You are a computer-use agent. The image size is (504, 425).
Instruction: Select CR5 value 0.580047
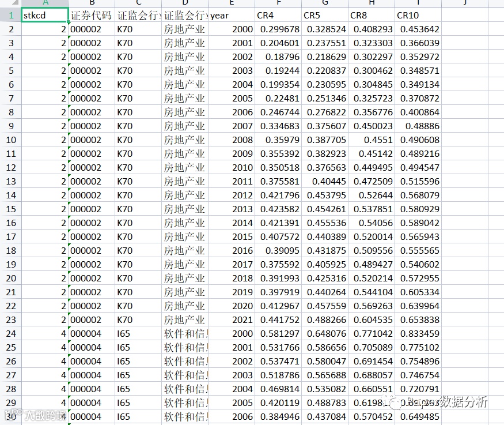(x=325, y=361)
